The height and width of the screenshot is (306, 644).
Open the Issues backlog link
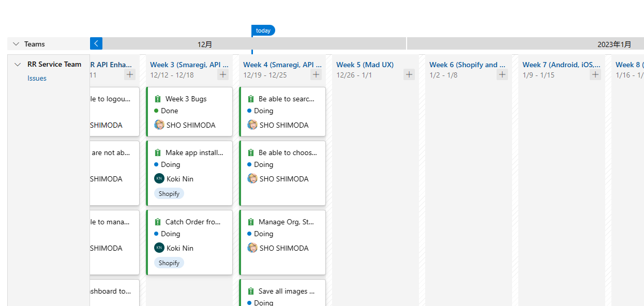[37, 78]
